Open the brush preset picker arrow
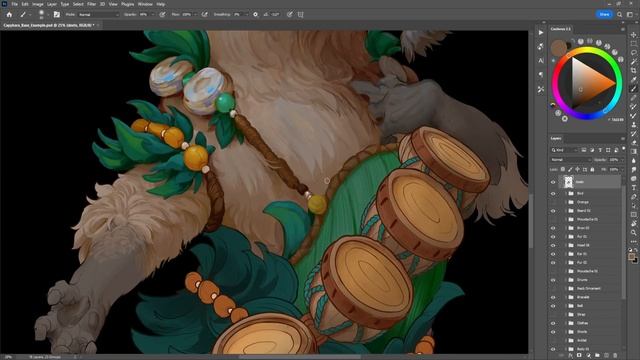 pyautogui.click(x=48, y=14)
